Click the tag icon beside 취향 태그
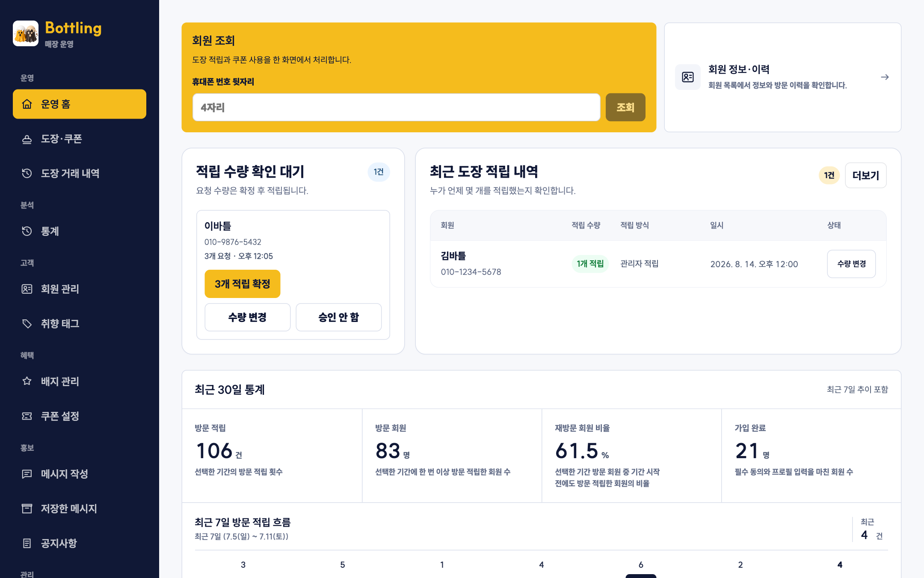This screenshot has width=924, height=578. 27,324
